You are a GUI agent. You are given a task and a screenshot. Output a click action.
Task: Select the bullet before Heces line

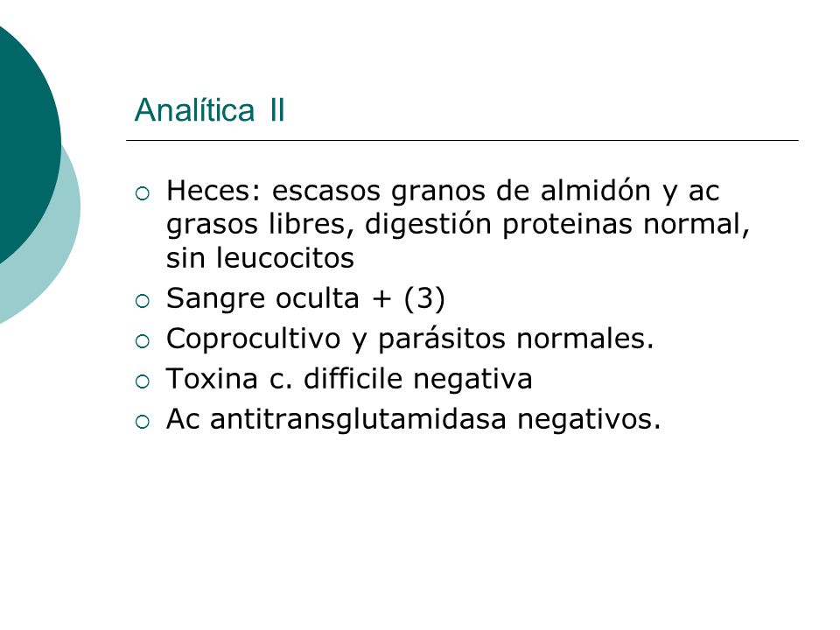click(143, 193)
